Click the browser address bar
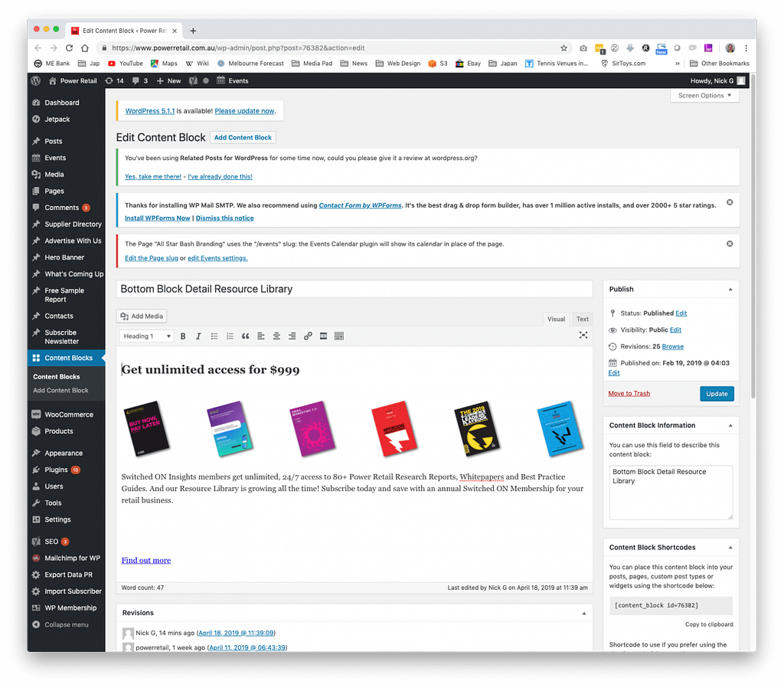The image size is (784, 688). pos(330,48)
